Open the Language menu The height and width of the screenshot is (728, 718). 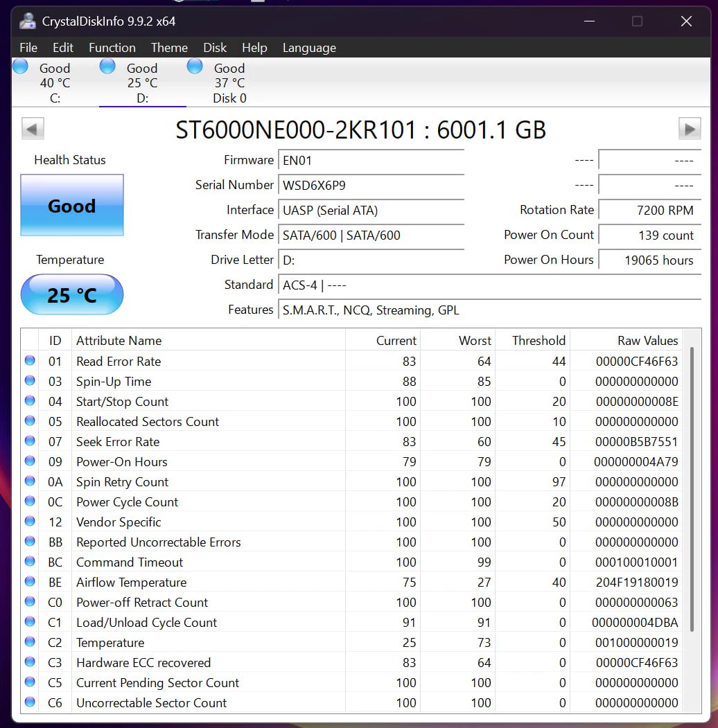[x=309, y=48]
